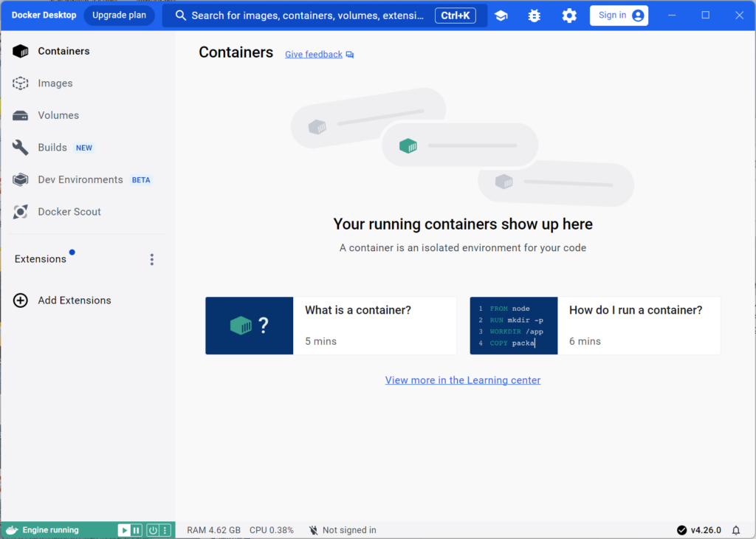Click the Containers cube icon

(20, 51)
